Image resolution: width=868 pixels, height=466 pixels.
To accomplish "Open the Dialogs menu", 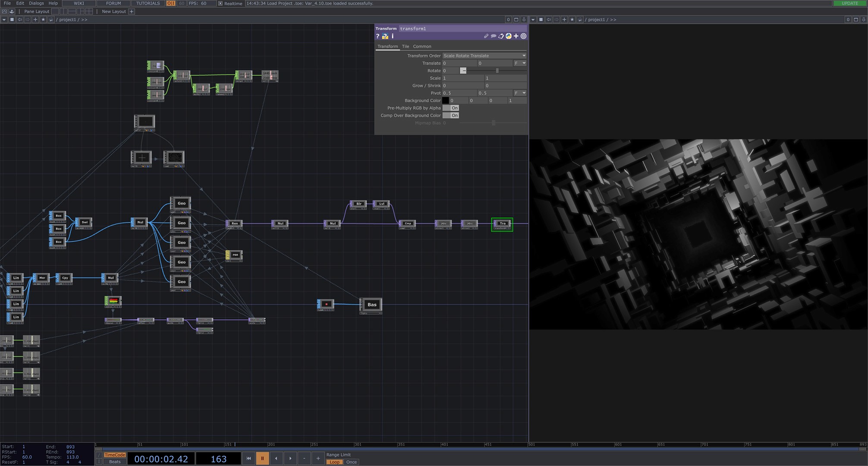I will [36, 3].
